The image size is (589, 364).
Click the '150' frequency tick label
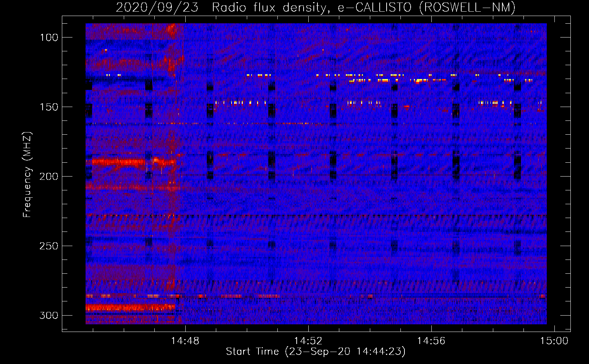[x=49, y=107]
